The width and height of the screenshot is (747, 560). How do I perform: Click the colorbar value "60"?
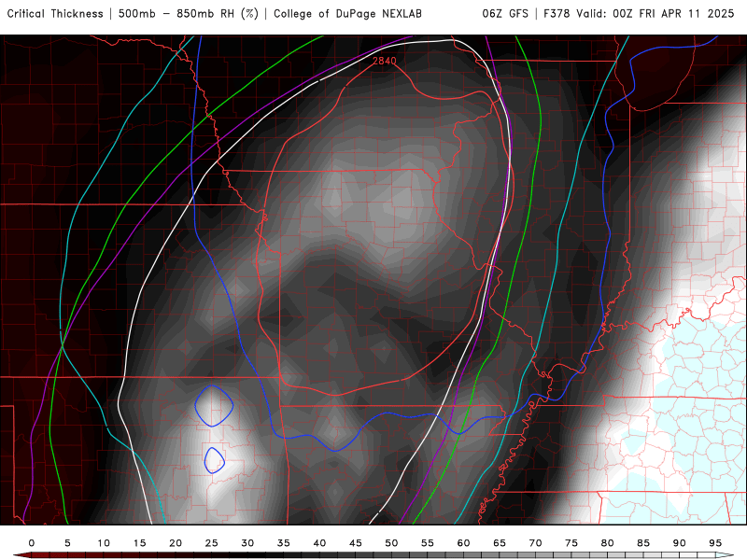click(x=463, y=543)
